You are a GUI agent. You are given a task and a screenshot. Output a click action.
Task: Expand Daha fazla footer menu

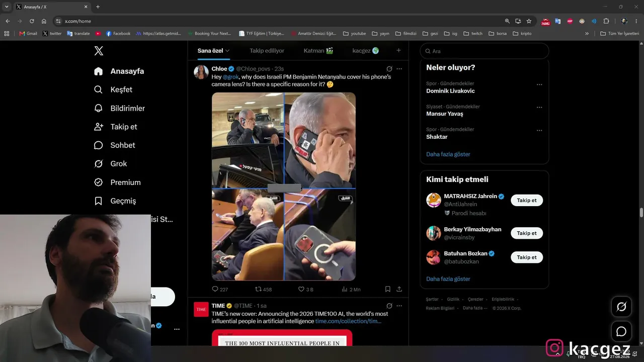pos(475,308)
